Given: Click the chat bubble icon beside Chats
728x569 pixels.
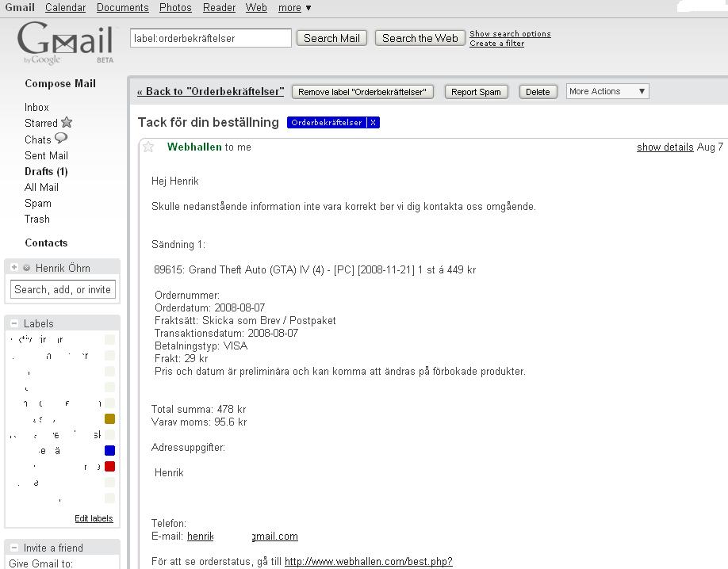Looking at the screenshot, I should [61, 138].
